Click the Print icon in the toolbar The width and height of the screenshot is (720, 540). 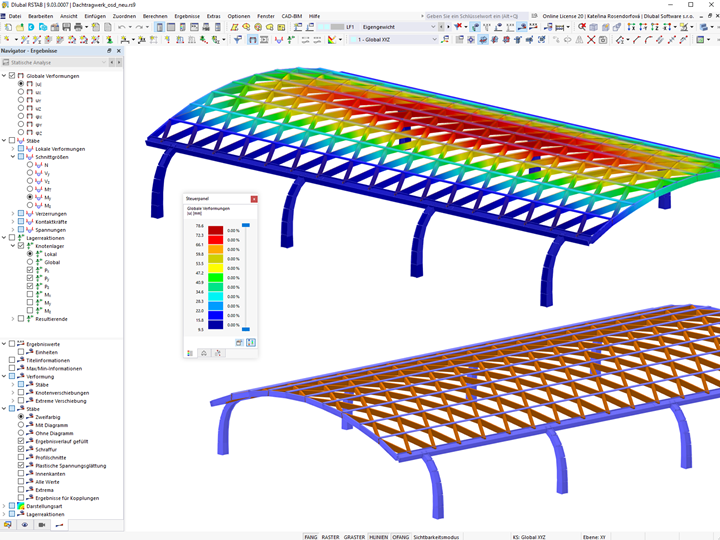click(78, 27)
